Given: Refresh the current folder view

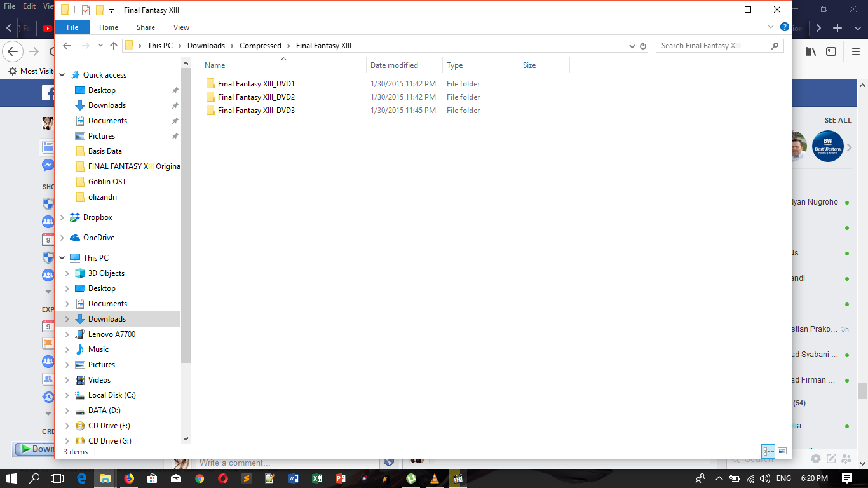Looking at the screenshot, I should tap(643, 46).
